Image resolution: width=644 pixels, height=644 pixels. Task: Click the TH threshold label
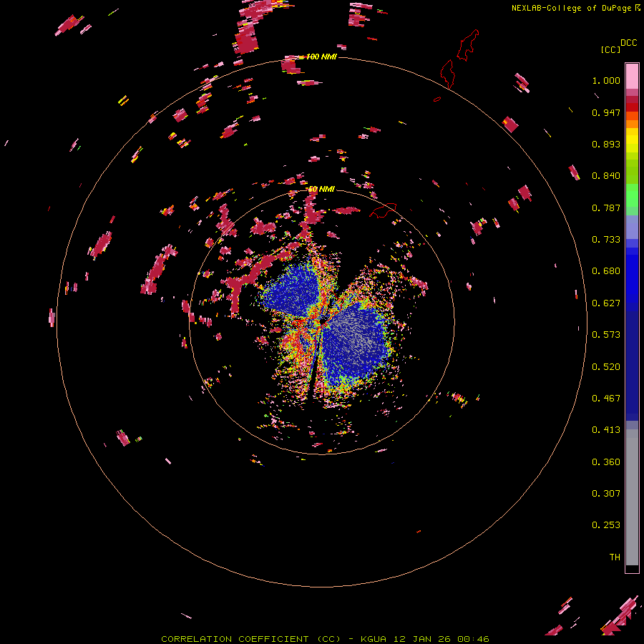pos(615,557)
